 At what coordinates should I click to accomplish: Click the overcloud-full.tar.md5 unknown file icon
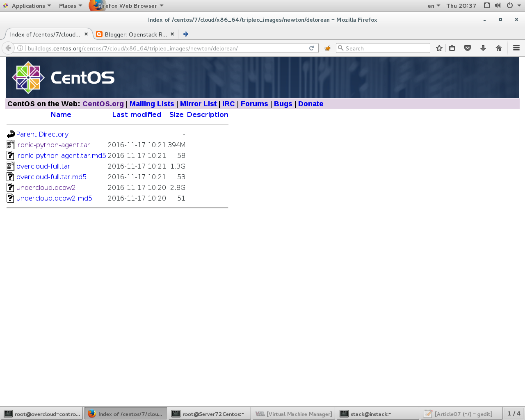11,177
